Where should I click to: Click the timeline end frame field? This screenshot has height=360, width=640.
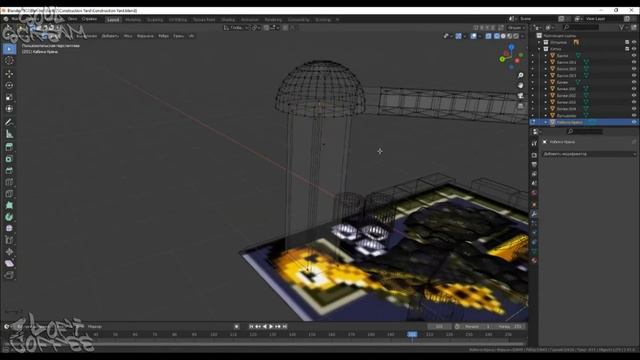click(510, 327)
